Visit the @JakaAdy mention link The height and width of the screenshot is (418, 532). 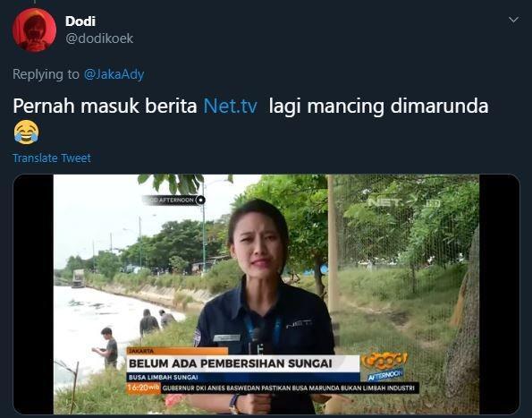point(114,74)
